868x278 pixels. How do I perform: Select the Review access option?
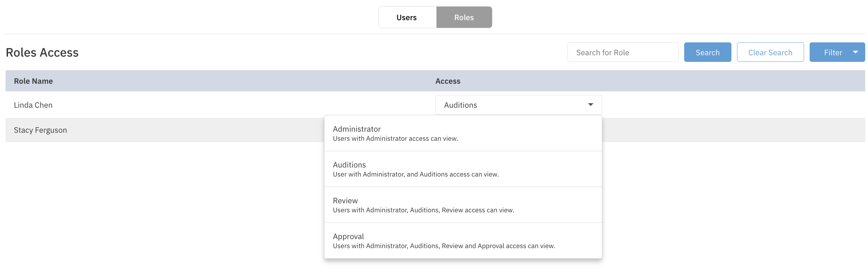pyautogui.click(x=345, y=201)
